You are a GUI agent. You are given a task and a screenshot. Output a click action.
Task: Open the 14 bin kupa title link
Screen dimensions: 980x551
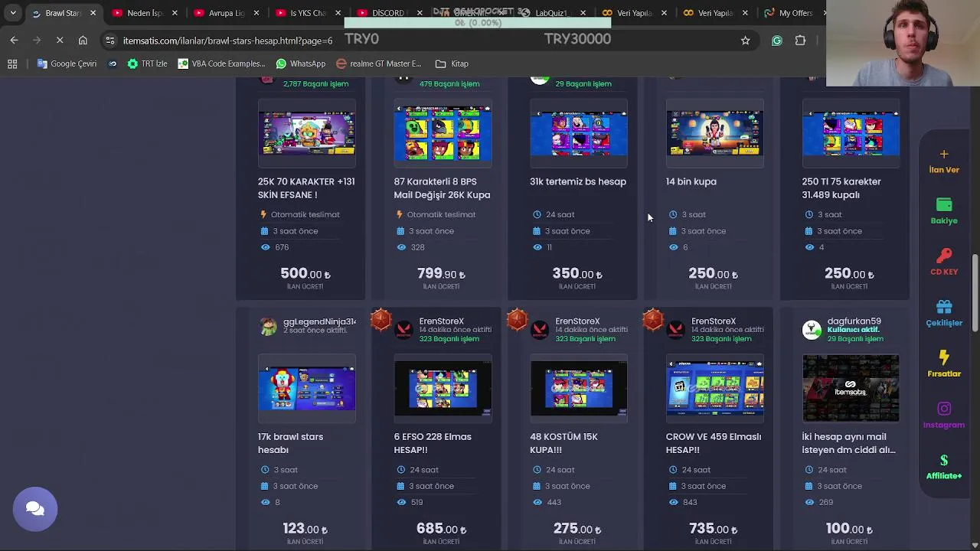coord(691,181)
